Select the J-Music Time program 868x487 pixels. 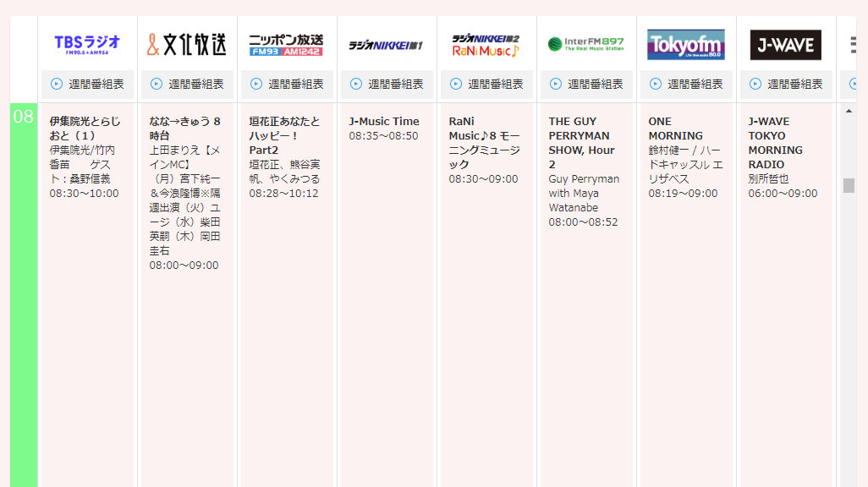[387, 127]
